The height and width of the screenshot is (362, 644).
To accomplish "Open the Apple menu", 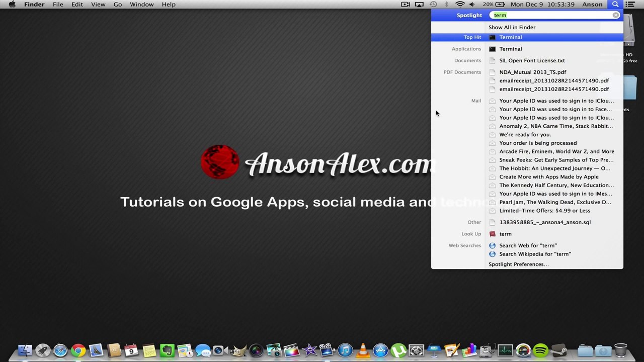I will pyautogui.click(x=12, y=5).
